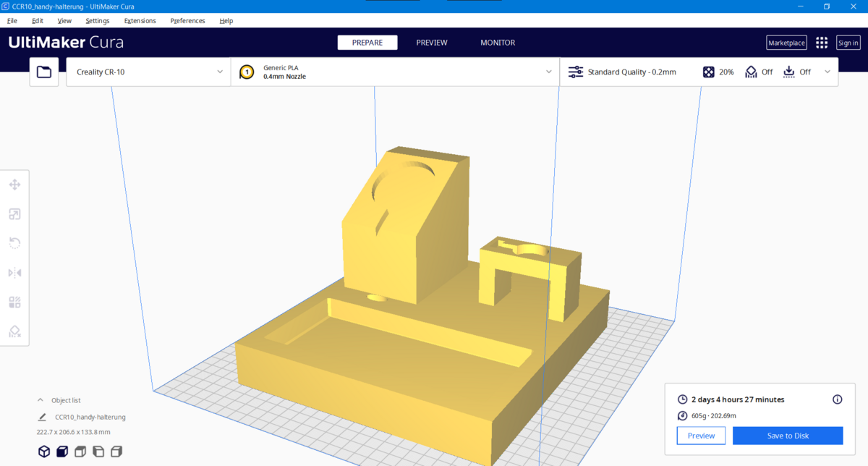Click the Save to Disk button

pos(788,436)
